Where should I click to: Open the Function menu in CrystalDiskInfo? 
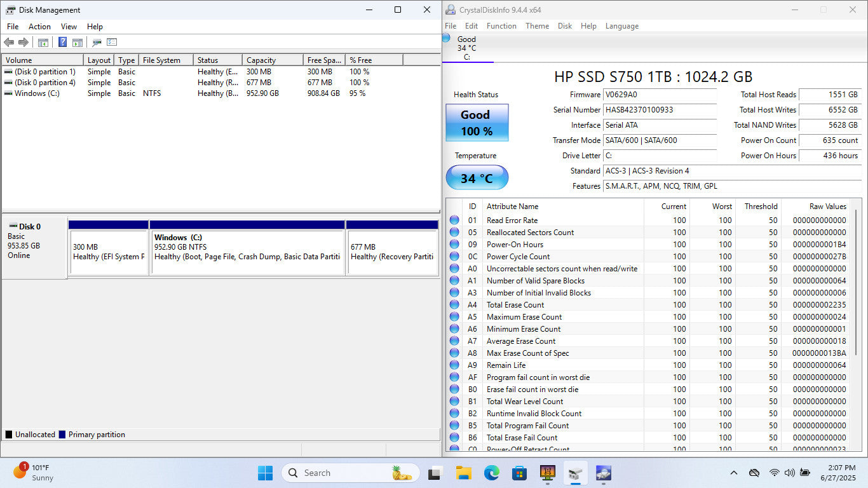[501, 26]
